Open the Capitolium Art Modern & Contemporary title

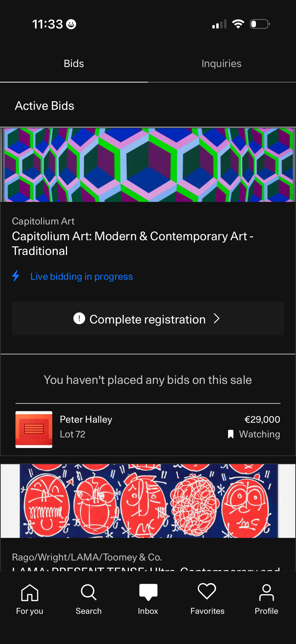coord(132,243)
